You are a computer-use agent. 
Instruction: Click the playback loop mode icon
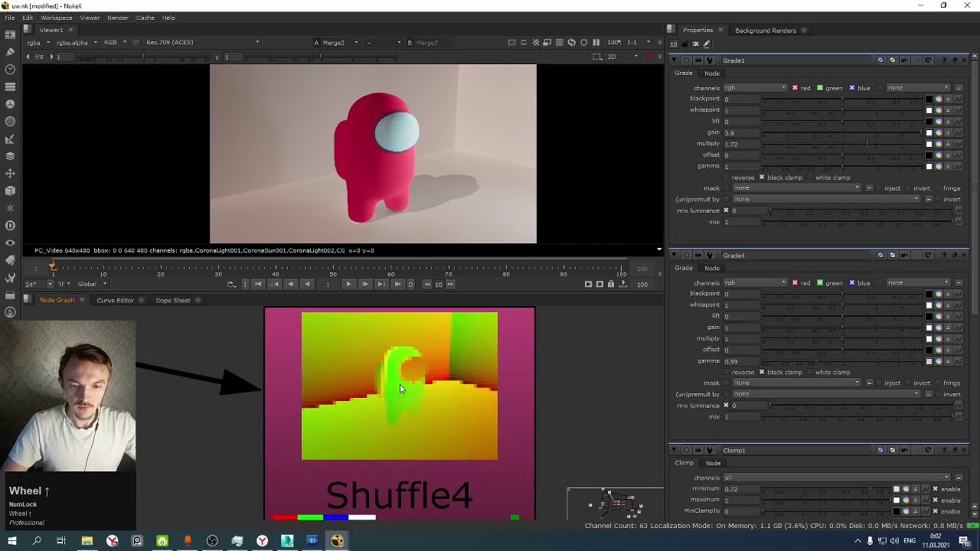tap(231, 284)
